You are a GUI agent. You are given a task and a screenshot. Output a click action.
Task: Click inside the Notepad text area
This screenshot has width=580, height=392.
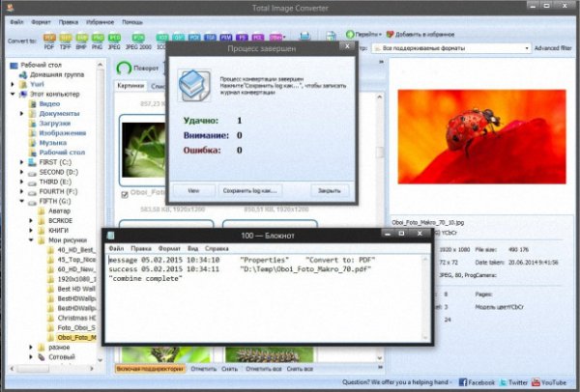pyautogui.click(x=265, y=299)
